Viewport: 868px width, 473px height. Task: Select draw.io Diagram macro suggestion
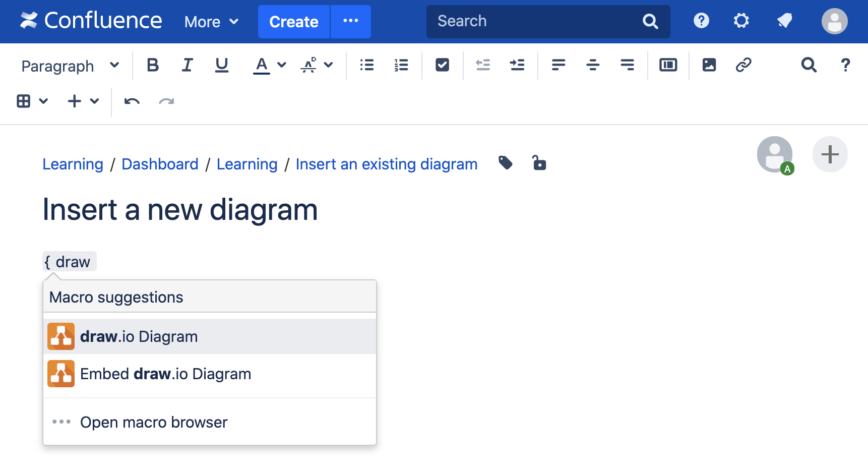(x=210, y=336)
